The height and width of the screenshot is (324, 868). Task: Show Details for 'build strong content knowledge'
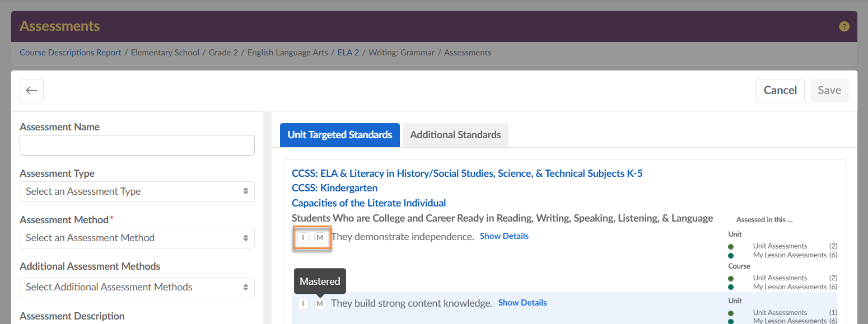[x=522, y=303]
